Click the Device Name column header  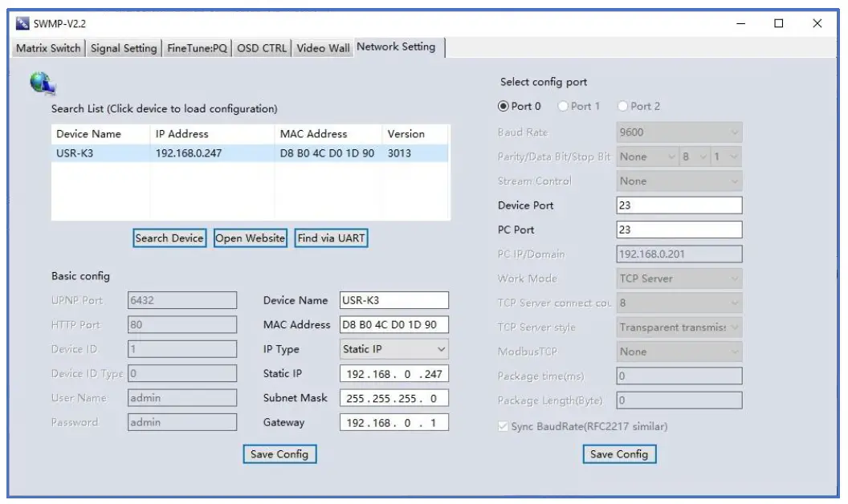tap(100, 133)
